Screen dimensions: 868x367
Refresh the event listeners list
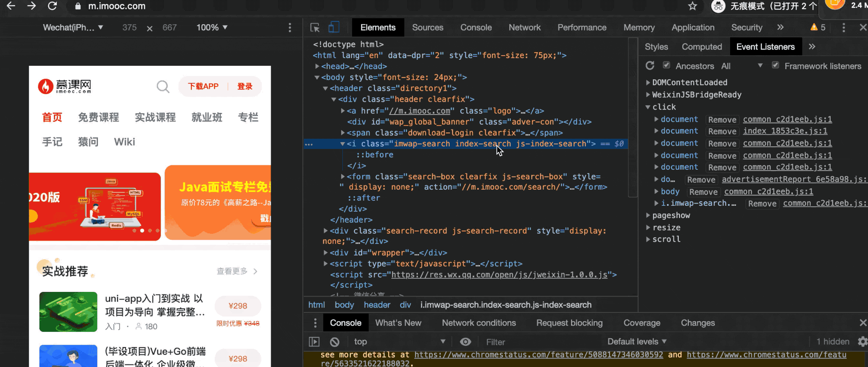click(650, 66)
